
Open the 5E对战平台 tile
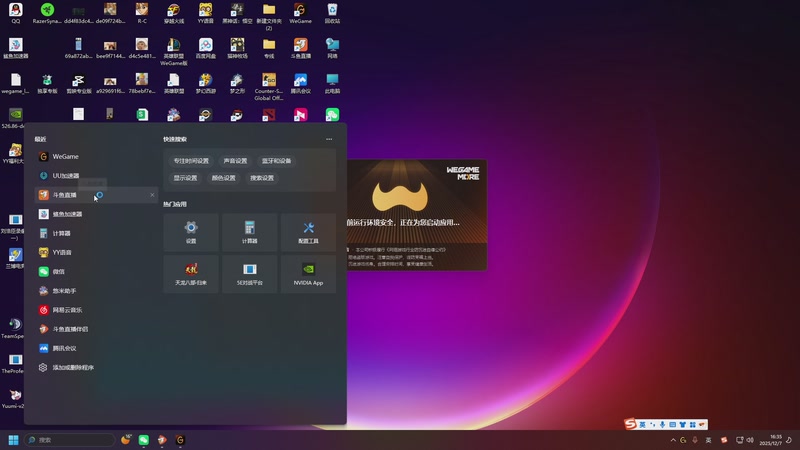point(249,274)
